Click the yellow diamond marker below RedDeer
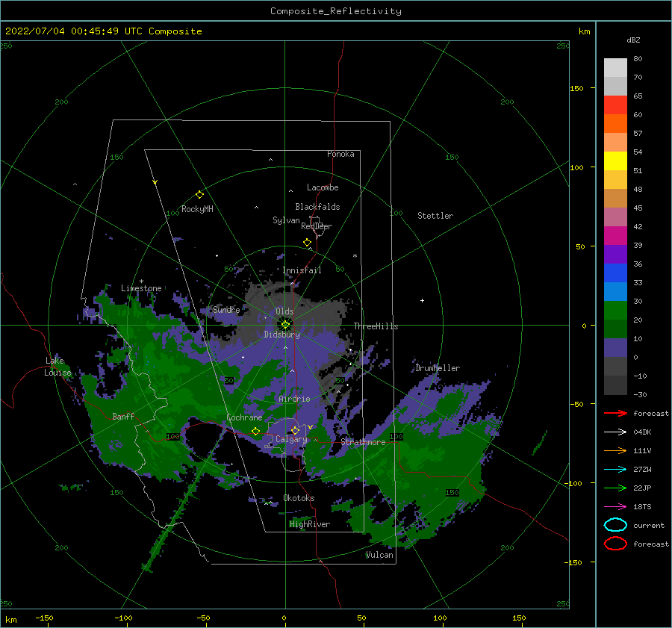Screen dimensions: 672x628 [308, 243]
